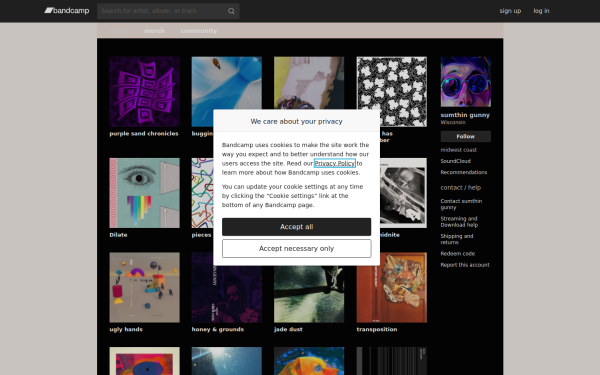Open the SoundCloud link
The image size is (600, 375).
click(x=455, y=161)
